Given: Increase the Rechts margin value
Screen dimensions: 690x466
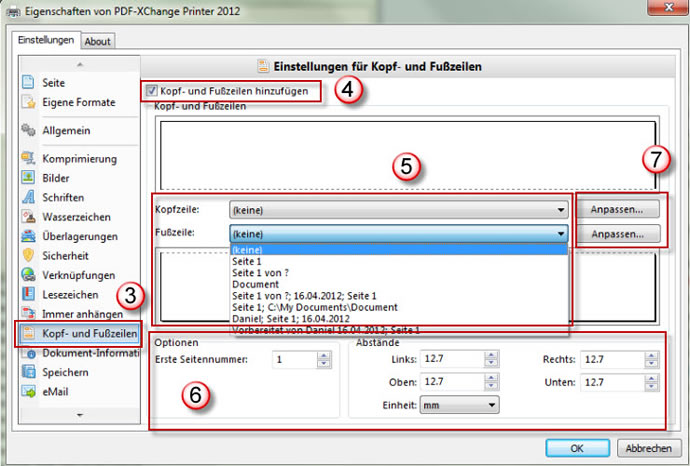Looking at the screenshot, I should [x=651, y=356].
